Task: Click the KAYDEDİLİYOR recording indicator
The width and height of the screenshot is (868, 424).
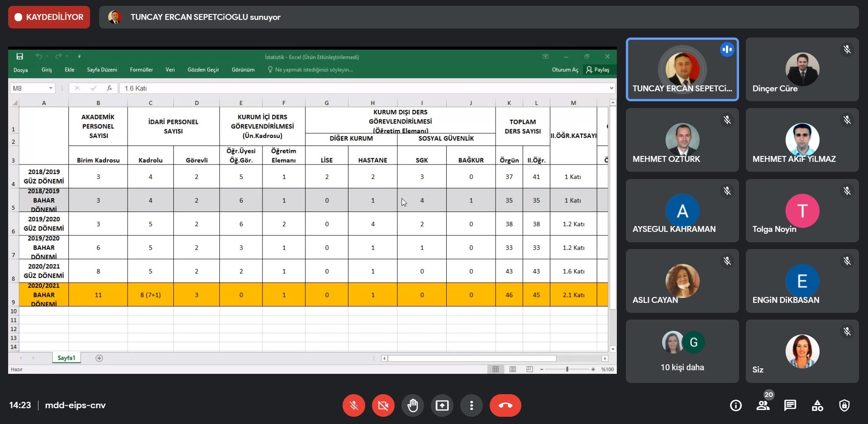Action: pos(49,17)
